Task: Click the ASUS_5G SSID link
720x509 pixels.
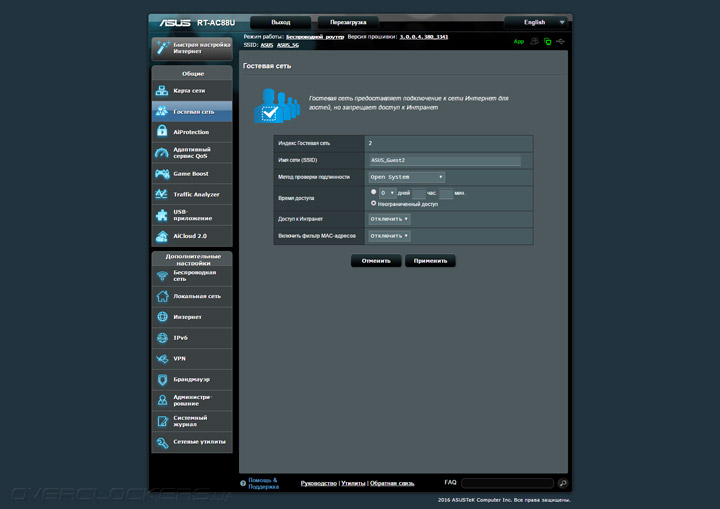Action: [288, 45]
